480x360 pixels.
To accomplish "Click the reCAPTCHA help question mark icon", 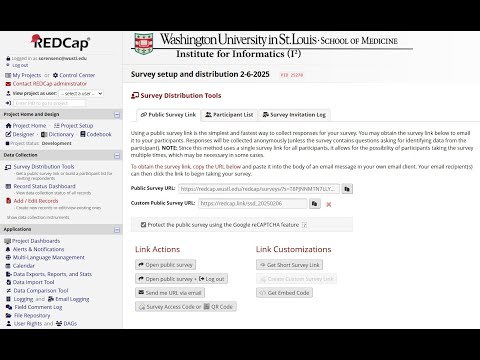I will 304,225.
